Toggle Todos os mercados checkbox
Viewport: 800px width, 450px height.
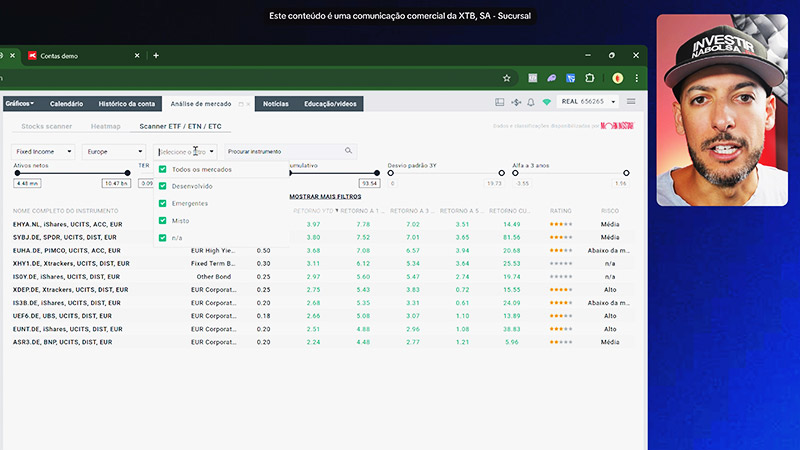(x=163, y=169)
